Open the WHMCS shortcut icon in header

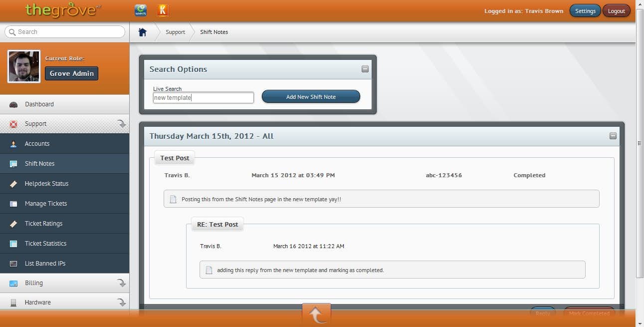click(141, 10)
